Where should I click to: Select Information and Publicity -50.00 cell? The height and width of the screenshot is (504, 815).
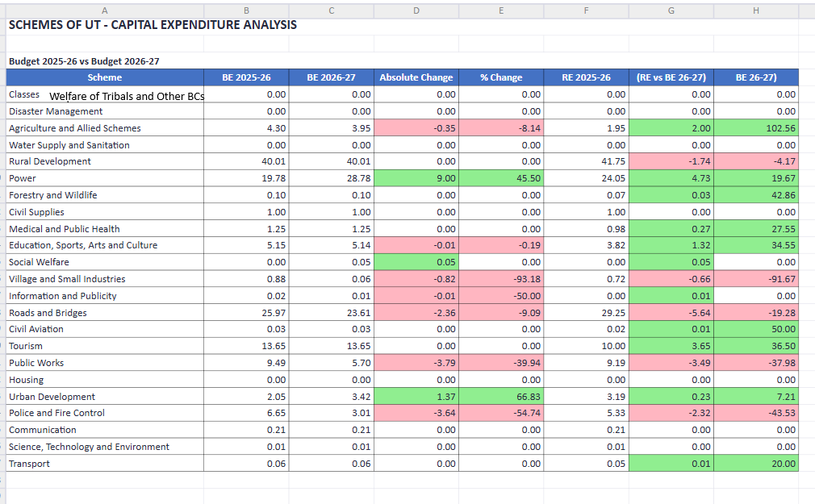tap(501, 296)
